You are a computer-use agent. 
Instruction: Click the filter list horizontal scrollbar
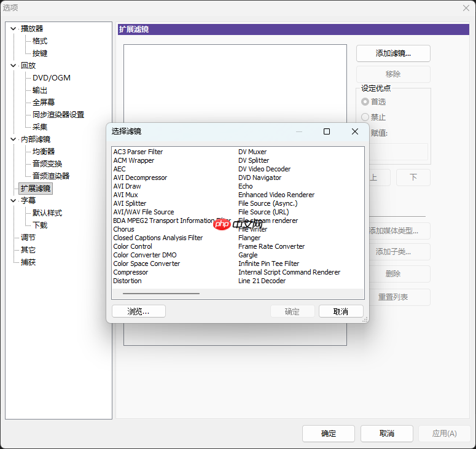(x=238, y=294)
